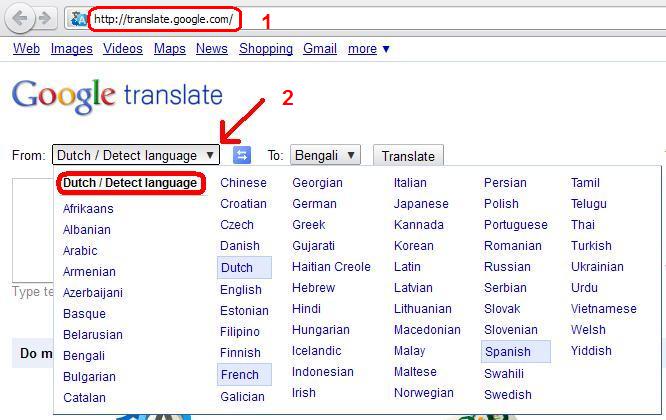
Task: Select Italian language
Action: [410, 183]
